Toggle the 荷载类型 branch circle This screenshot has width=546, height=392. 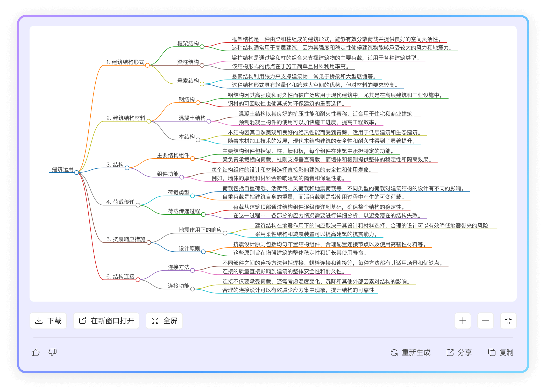pos(193,196)
